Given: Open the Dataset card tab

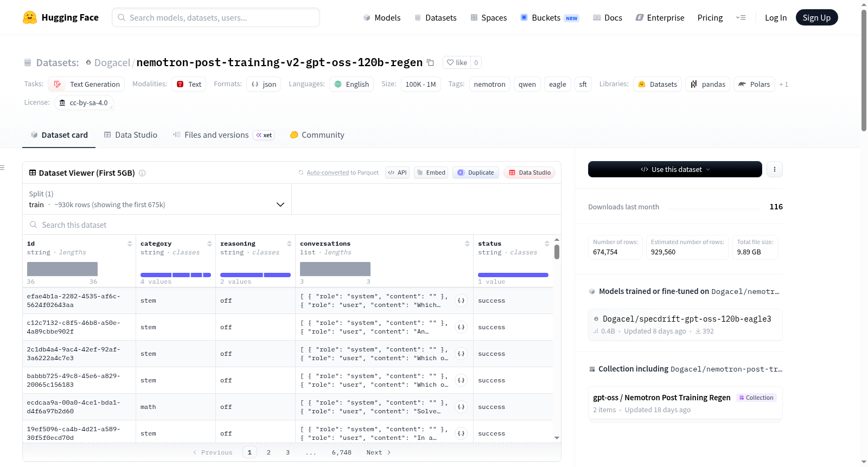Looking at the screenshot, I should tap(59, 135).
